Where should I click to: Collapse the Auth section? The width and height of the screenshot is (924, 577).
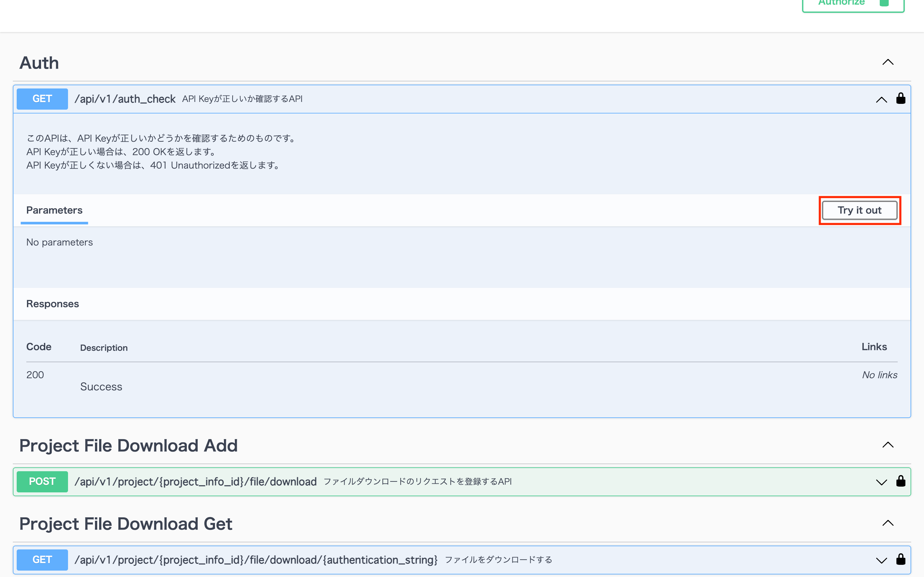click(888, 62)
